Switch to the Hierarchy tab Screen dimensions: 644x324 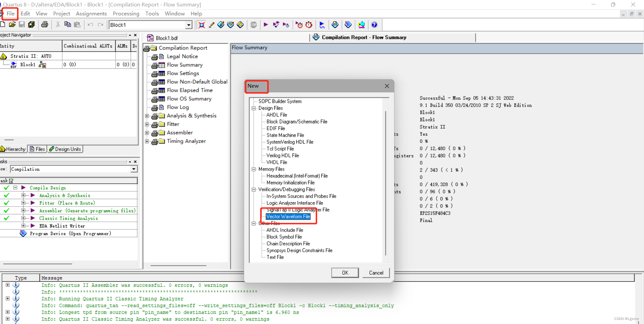(x=13, y=149)
